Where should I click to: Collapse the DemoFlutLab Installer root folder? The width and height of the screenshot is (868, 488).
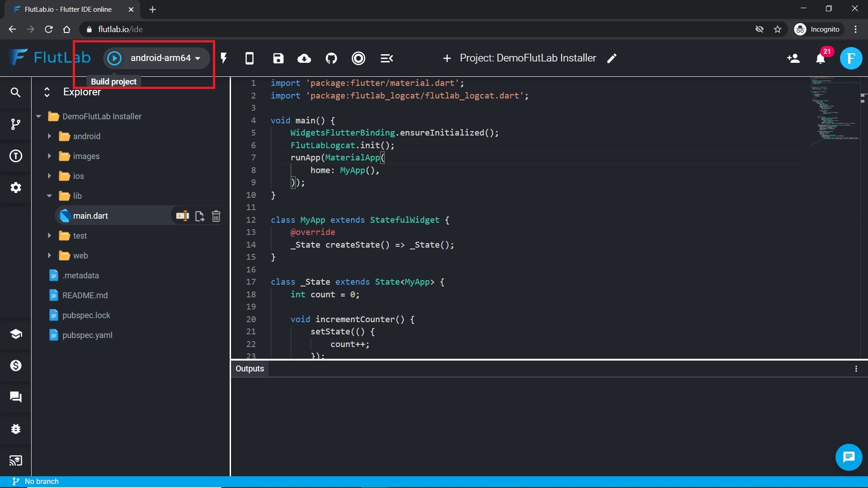[38, 117]
